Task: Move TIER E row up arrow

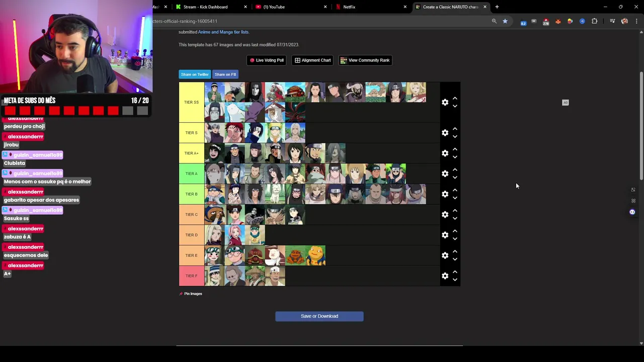Action: pyautogui.click(x=455, y=251)
